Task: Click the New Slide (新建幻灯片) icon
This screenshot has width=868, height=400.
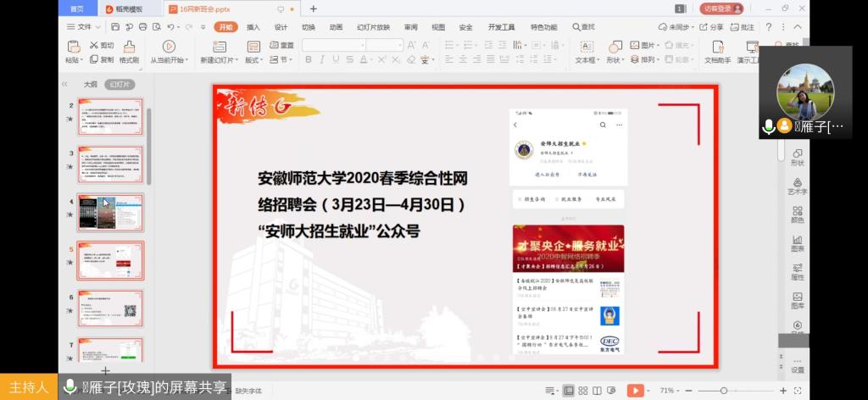Action: 216,47
